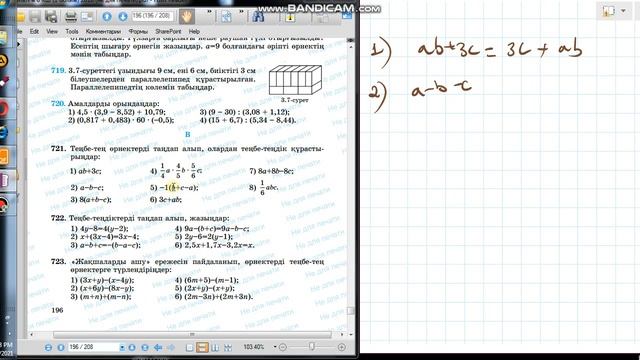
Task: Click the previous view back arrow
Action: [x=158, y=347]
